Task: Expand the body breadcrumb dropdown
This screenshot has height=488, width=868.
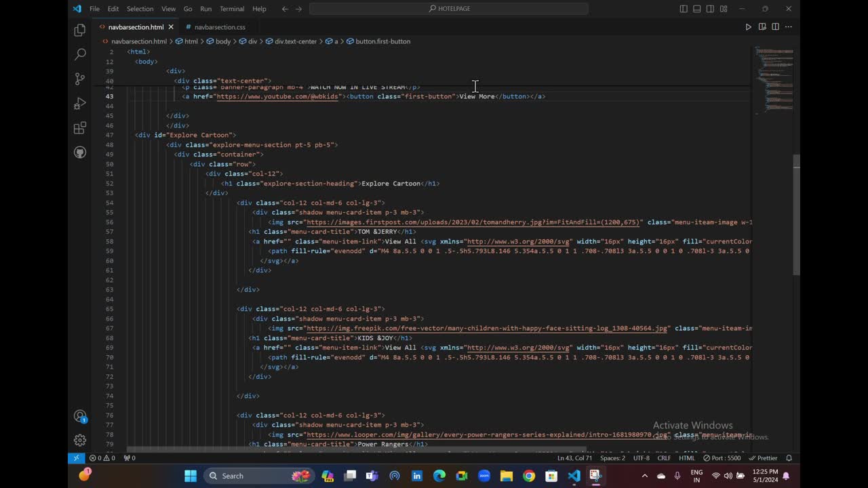Action: pyautogui.click(x=222, y=41)
